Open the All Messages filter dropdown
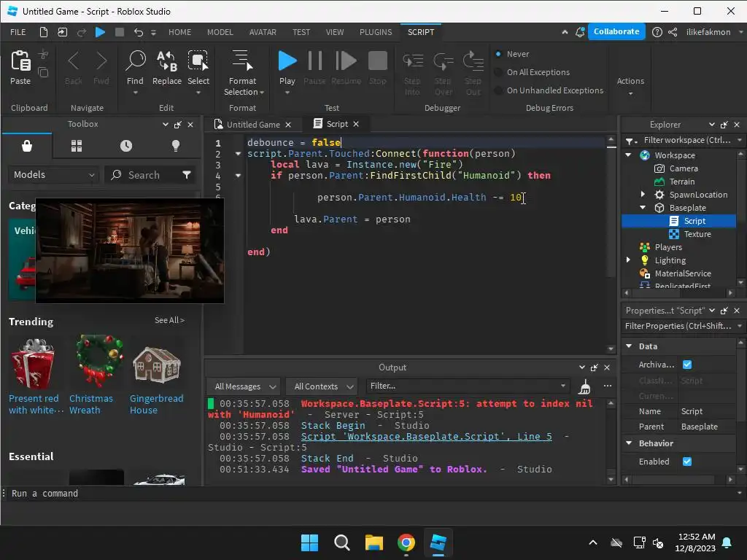The height and width of the screenshot is (560, 747). click(x=243, y=386)
